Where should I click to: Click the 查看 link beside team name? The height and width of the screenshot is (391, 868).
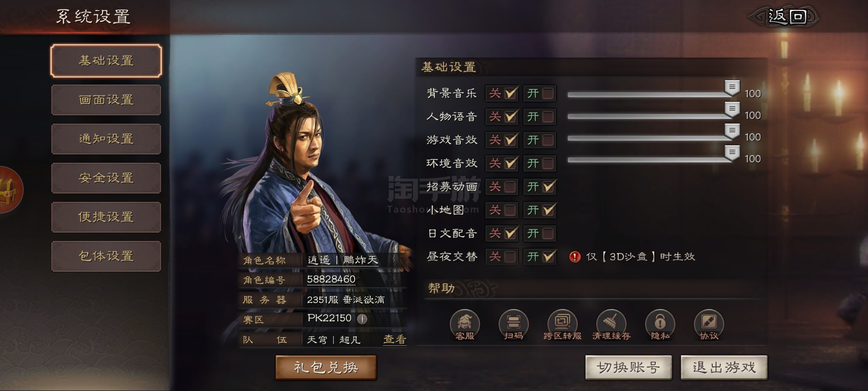(395, 340)
